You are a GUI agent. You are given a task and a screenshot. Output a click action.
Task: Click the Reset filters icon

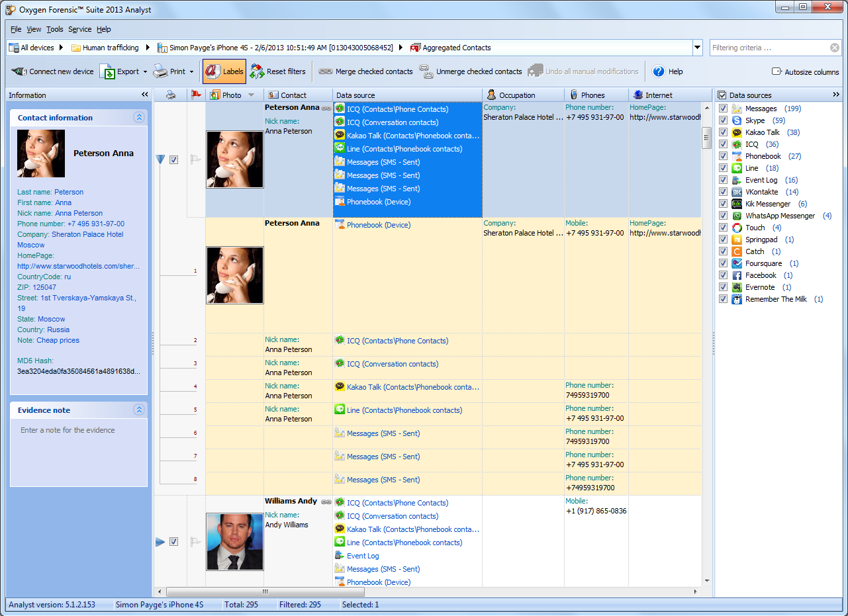pyautogui.click(x=257, y=71)
